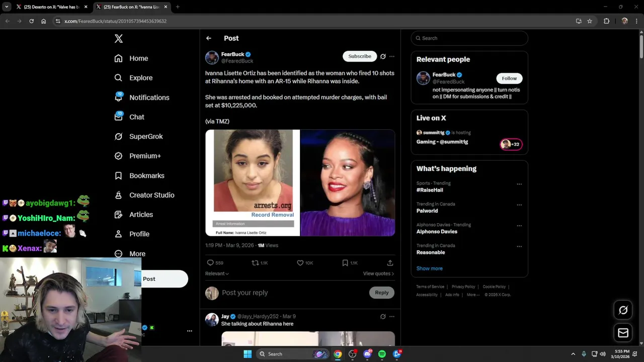Open a new browser tab
Image resolution: width=644 pixels, height=362 pixels.
178,7
